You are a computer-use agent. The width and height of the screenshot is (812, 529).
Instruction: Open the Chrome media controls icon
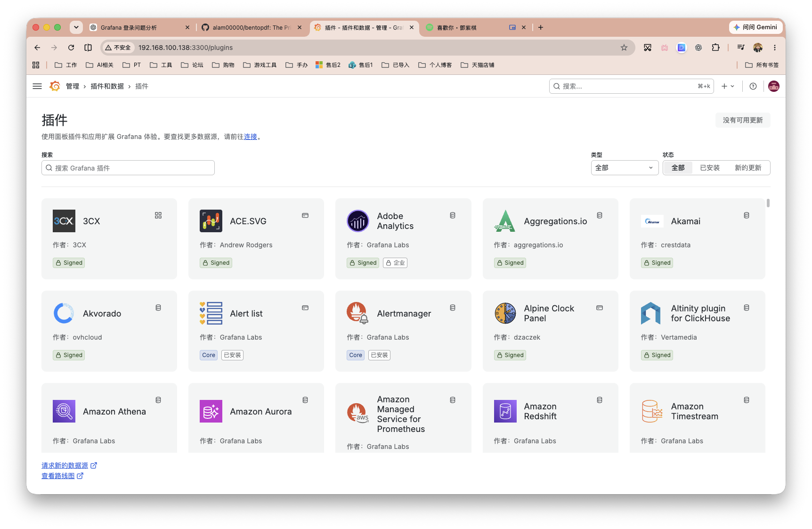[x=741, y=48]
